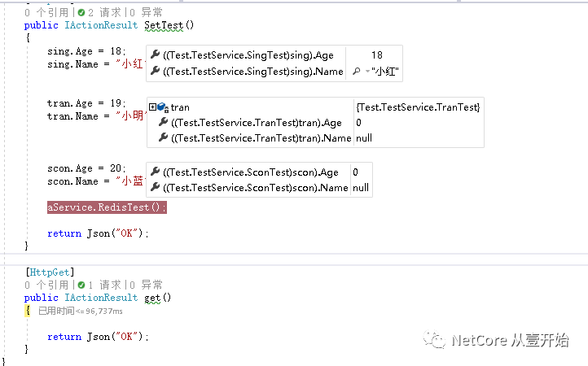
Task: Open visualizer dropdown arrow next to "小红"
Action: tap(367, 71)
